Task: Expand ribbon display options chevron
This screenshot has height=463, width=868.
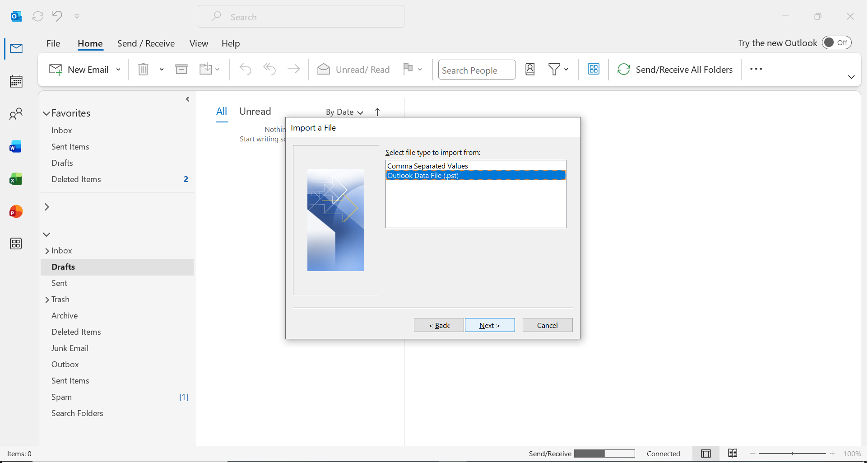Action: tap(851, 77)
